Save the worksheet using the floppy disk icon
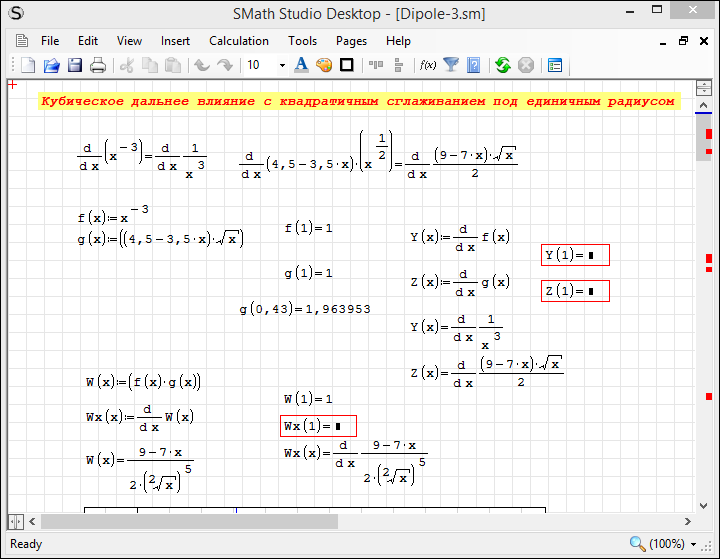The image size is (720, 559). (75, 66)
